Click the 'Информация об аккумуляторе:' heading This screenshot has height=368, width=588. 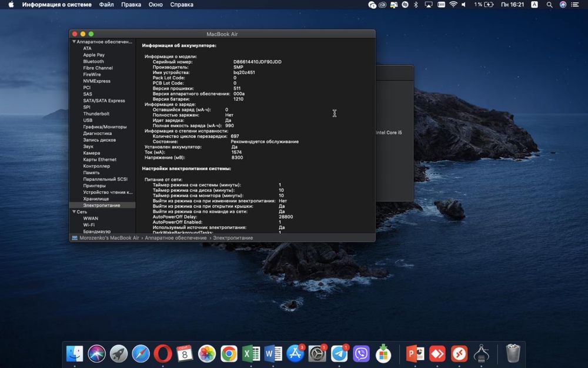point(179,45)
